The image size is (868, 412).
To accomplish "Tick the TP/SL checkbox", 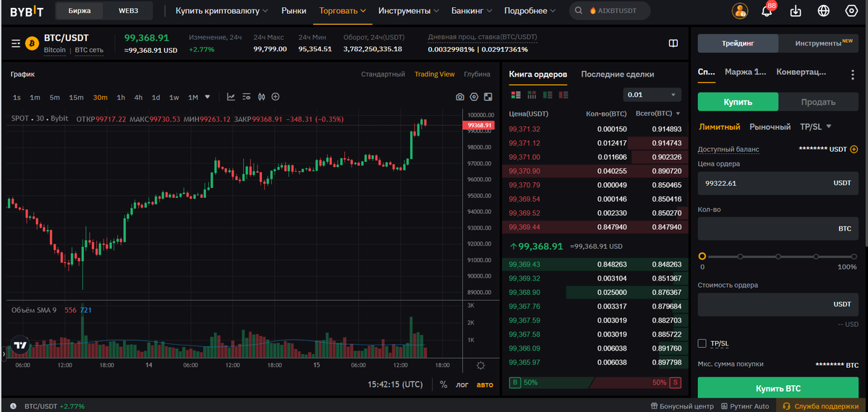I will tap(702, 343).
